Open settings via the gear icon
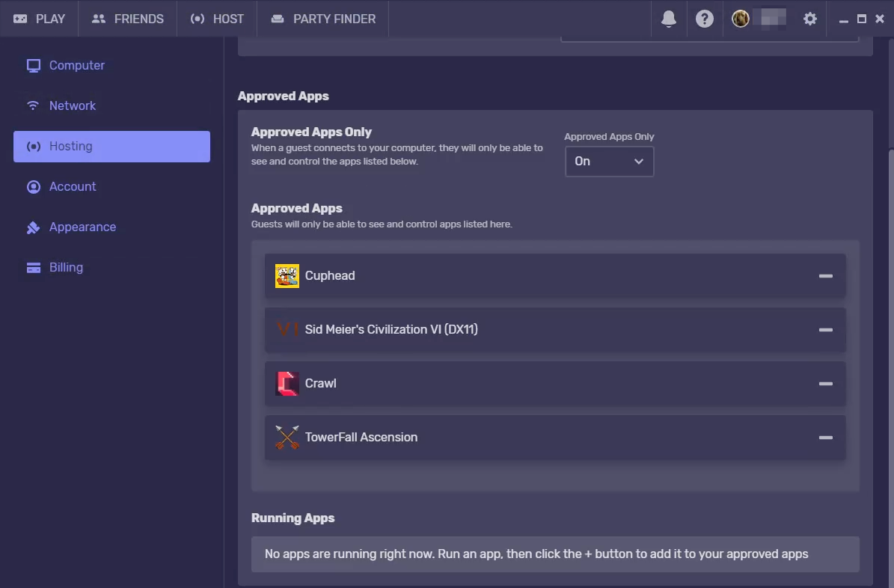This screenshot has width=894, height=588. [x=810, y=19]
